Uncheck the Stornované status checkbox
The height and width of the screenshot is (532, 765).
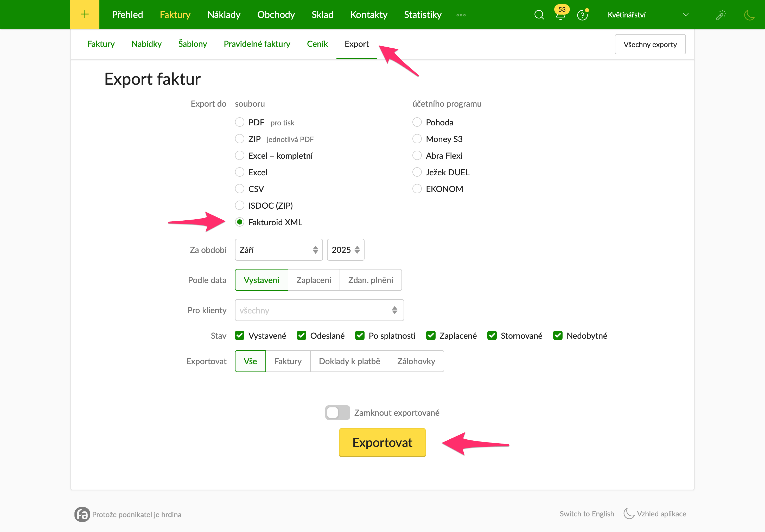(492, 335)
